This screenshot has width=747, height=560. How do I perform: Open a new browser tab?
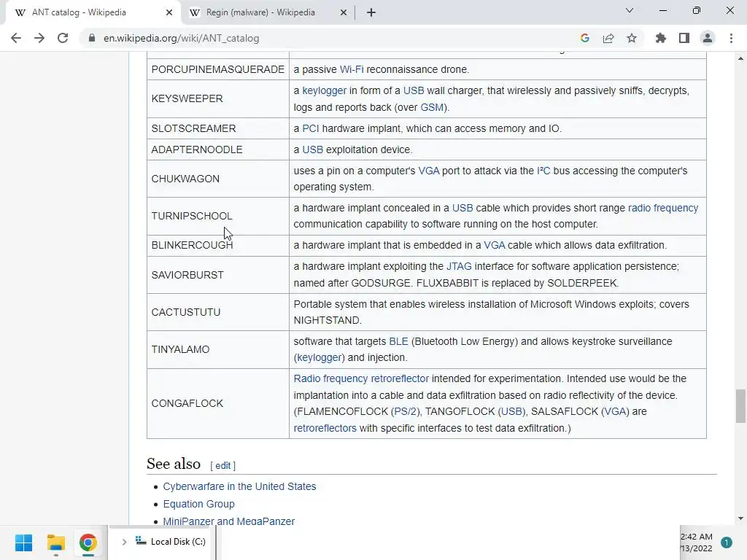(371, 12)
